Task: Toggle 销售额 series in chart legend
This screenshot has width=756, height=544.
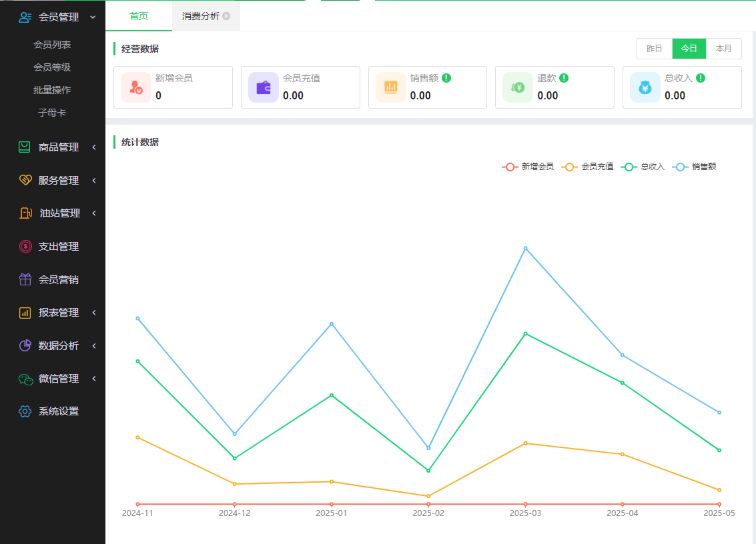Action: tap(695, 167)
